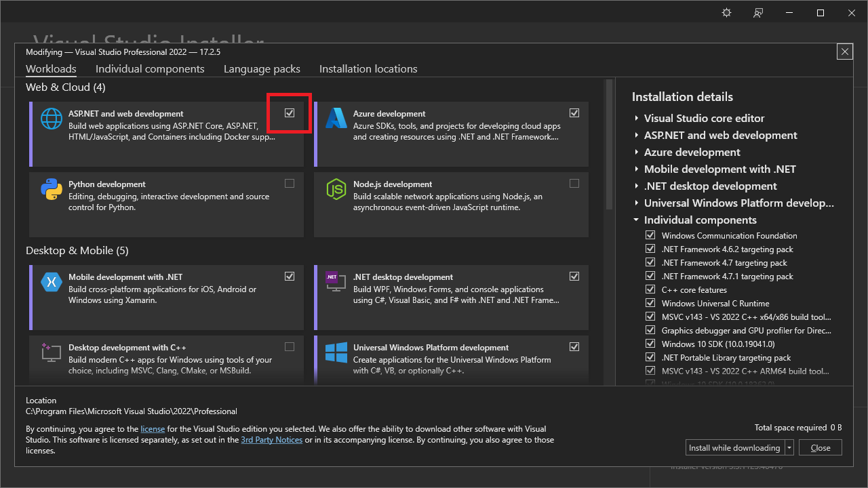.NET desktop development monitor icon
The height and width of the screenshot is (488, 868).
(336, 282)
